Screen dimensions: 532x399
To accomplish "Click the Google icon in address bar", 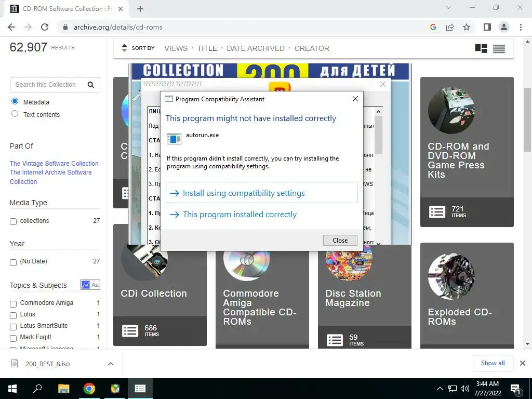I will pyautogui.click(x=433, y=27).
